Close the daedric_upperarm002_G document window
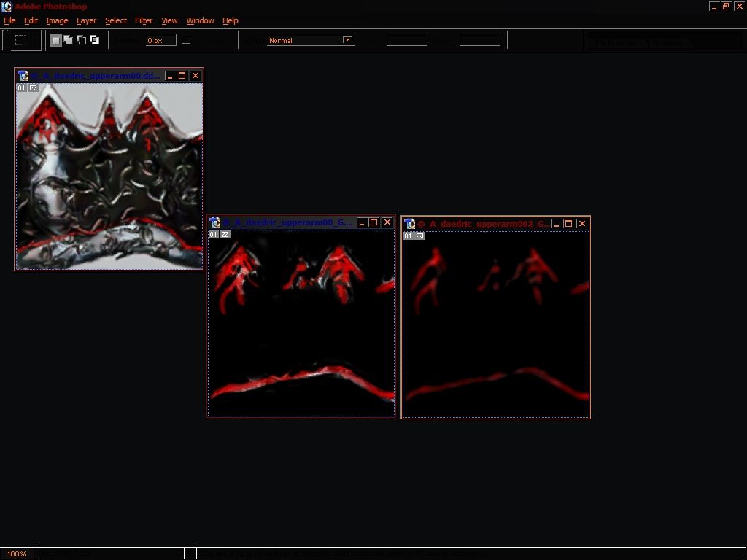The height and width of the screenshot is (560, 747). coord(581,224)
